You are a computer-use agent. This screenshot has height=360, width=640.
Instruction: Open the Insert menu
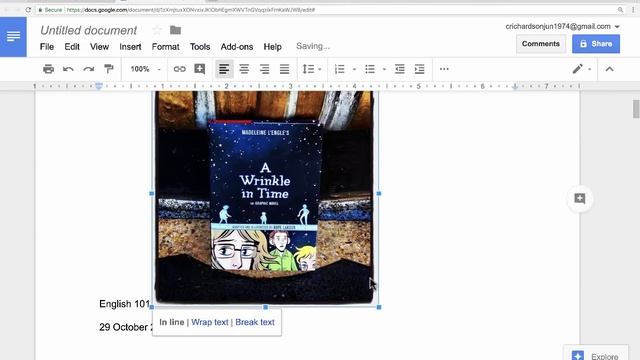pos(130,47)
